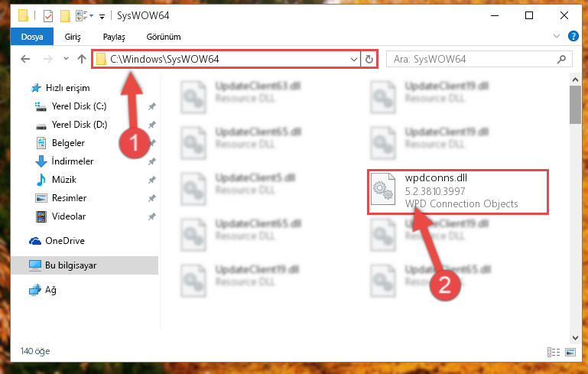Image resolution: width=588 pixels, height=374 pixels.
Task: Open the Görünüm ribbon tab
Action: click(164, 37)
